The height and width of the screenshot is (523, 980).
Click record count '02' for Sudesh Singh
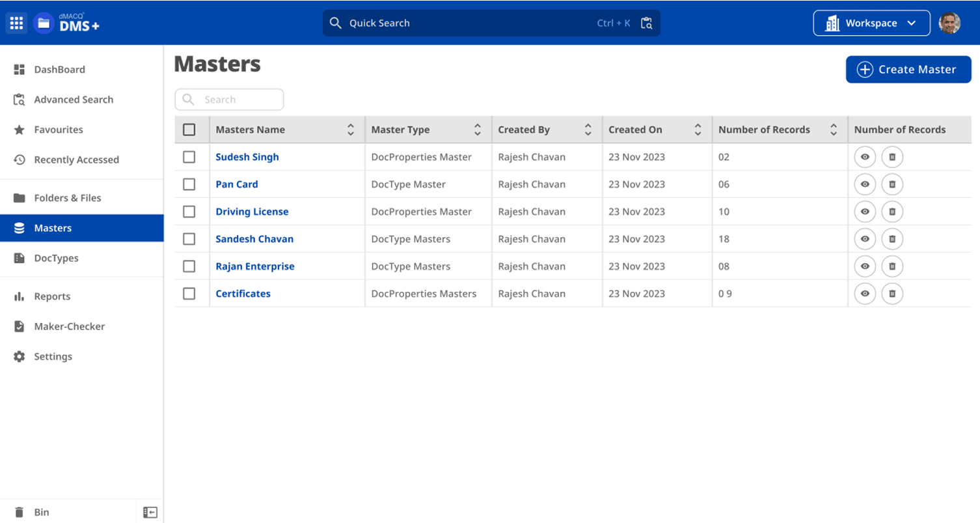coord(724,157)
